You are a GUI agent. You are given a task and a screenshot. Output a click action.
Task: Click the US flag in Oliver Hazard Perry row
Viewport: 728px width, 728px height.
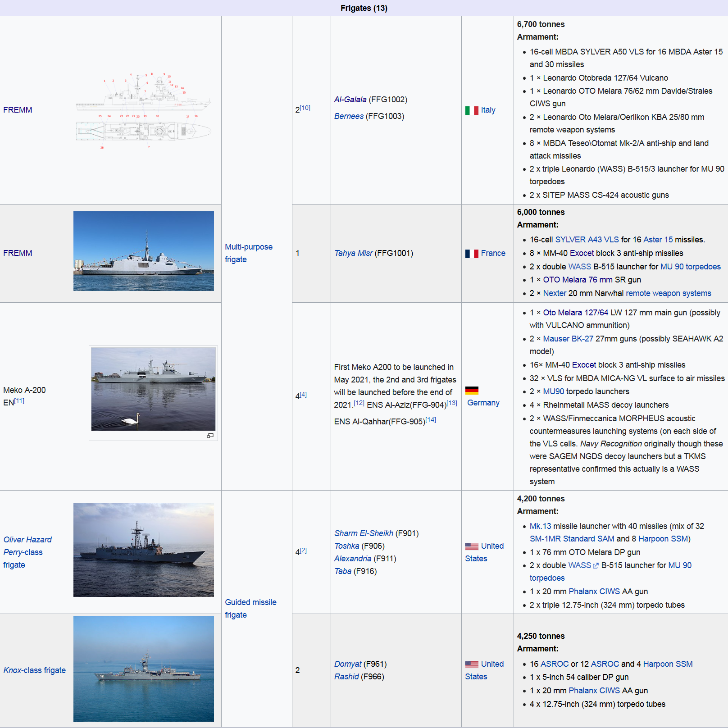click(472, 546)
